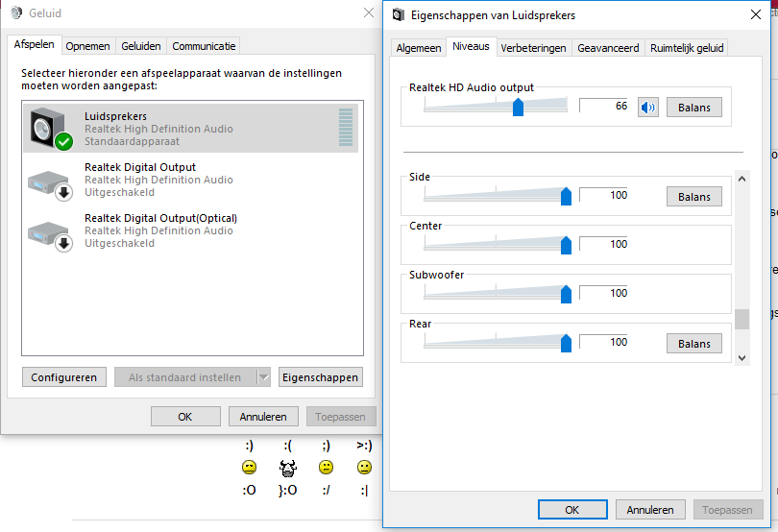This screenshot has height=532, width=778.
Task: Click the Eigenschappen van Luidsprekers title icon
Action: click(x=398, y=14)
